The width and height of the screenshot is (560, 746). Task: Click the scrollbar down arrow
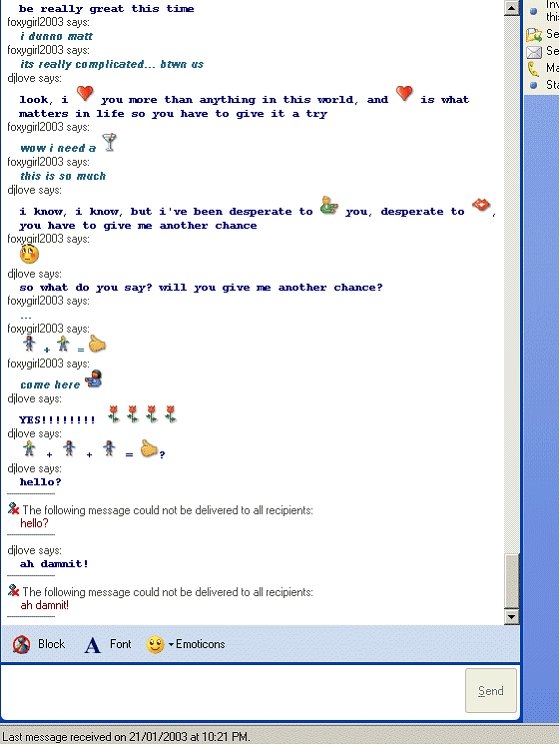pyautogui.click(x=511, y=617)
